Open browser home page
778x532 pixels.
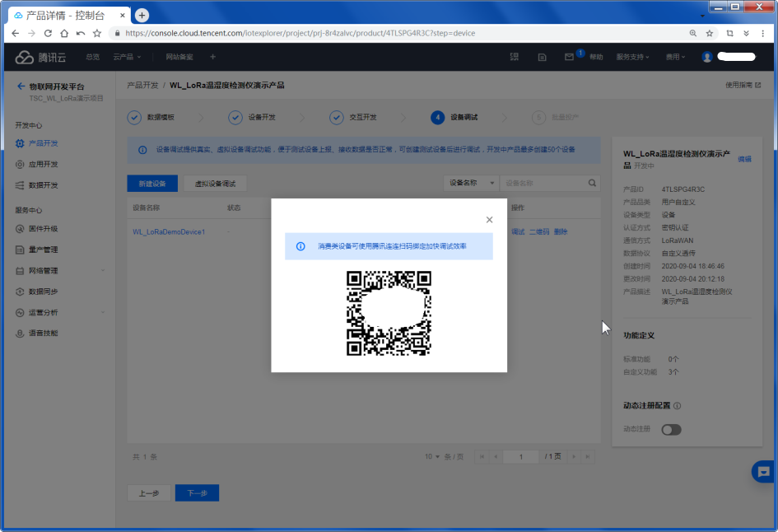coord(64,33)
